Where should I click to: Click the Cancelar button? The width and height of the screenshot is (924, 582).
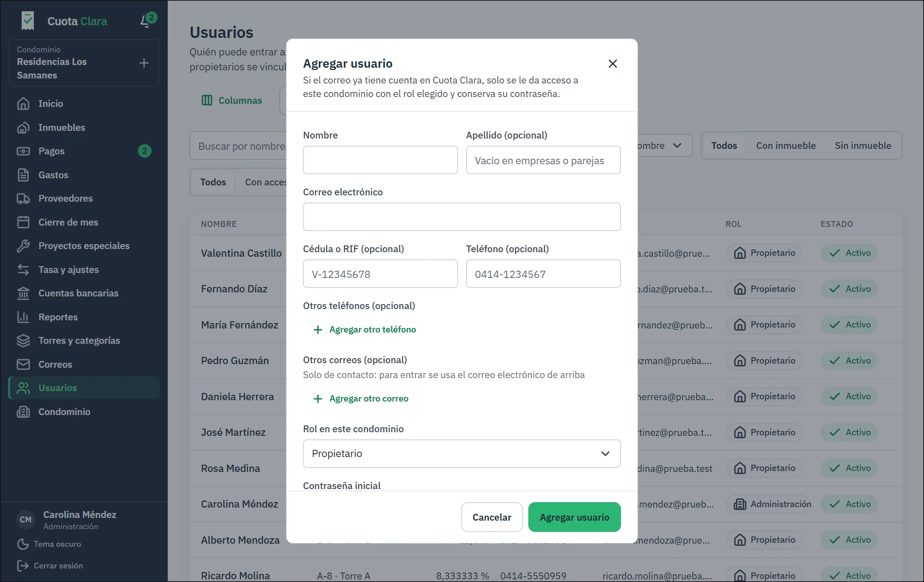pyautogui.click(x=492, y=517)
